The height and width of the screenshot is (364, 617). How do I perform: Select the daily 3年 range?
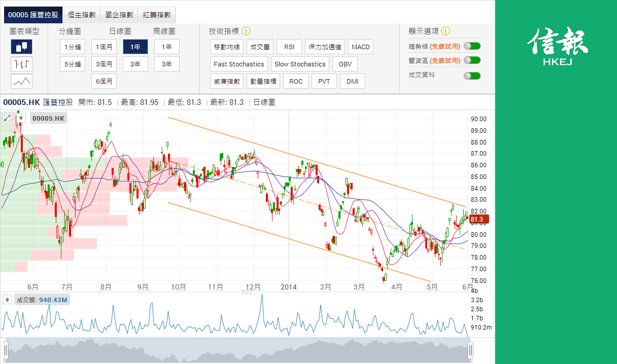click(135, 64)
